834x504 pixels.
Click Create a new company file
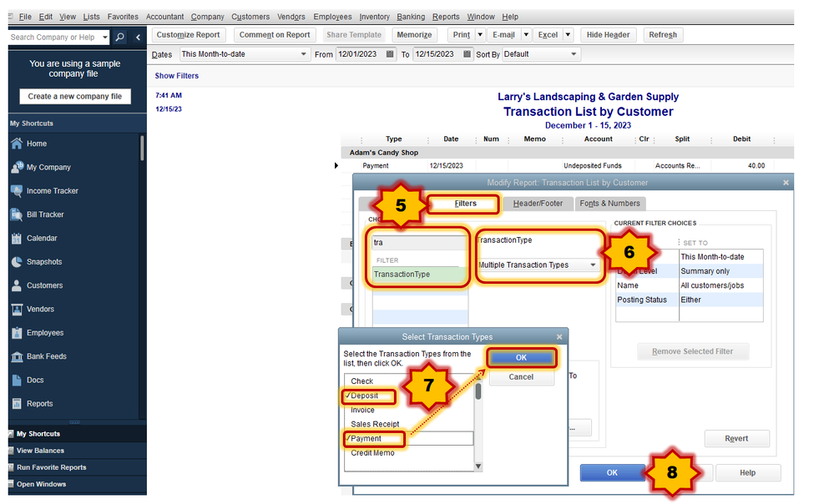[x=75, y=97]
